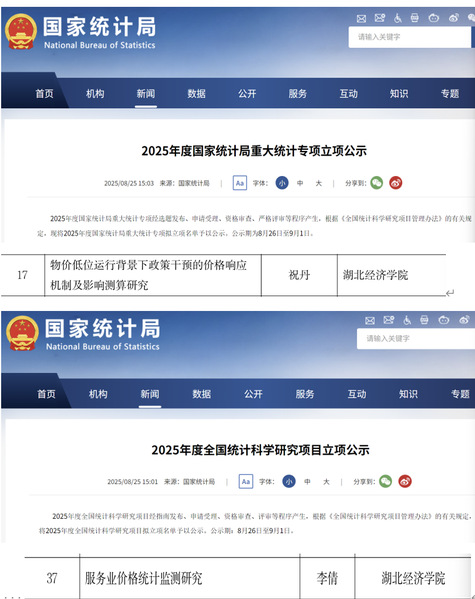Click 国家统计局 logo above the 重大统计专项 announcement
Image resolution: width=475 pixels, height=599 pixels.
(80, 32)
